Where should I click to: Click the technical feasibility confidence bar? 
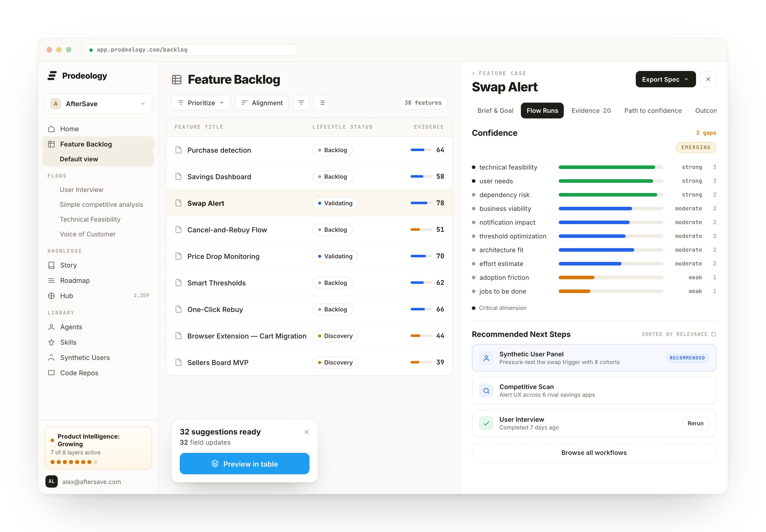pyautogui.click(x=611, y=167)
